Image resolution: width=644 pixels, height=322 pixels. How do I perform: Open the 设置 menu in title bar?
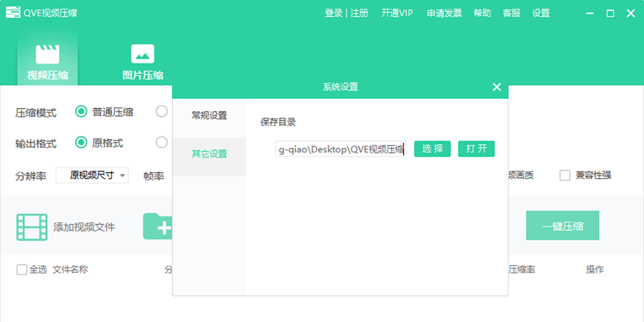[x=540, y=13]
